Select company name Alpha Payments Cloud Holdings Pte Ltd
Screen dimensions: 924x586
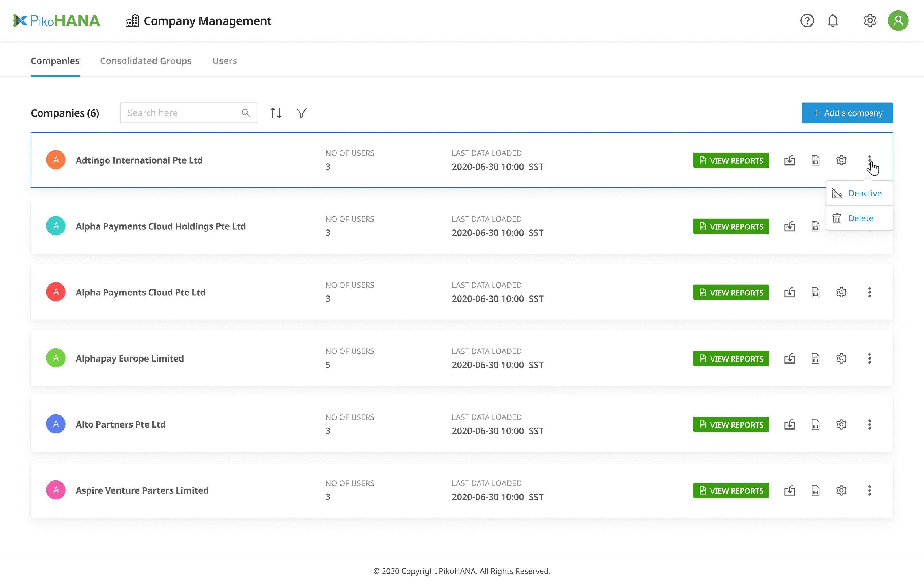(x=160, y=226)
